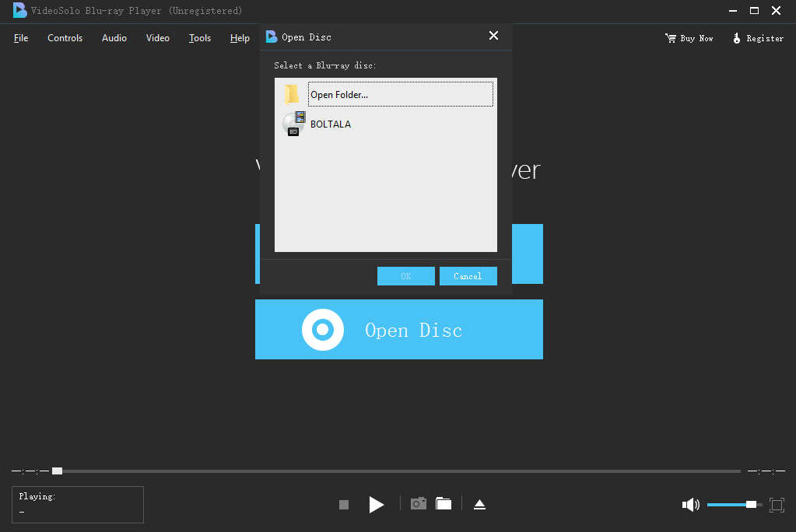Image resolution: width=796 pixels, height=532 pixels.
Task: Adjust the volume slider
Action: [734, 505]
